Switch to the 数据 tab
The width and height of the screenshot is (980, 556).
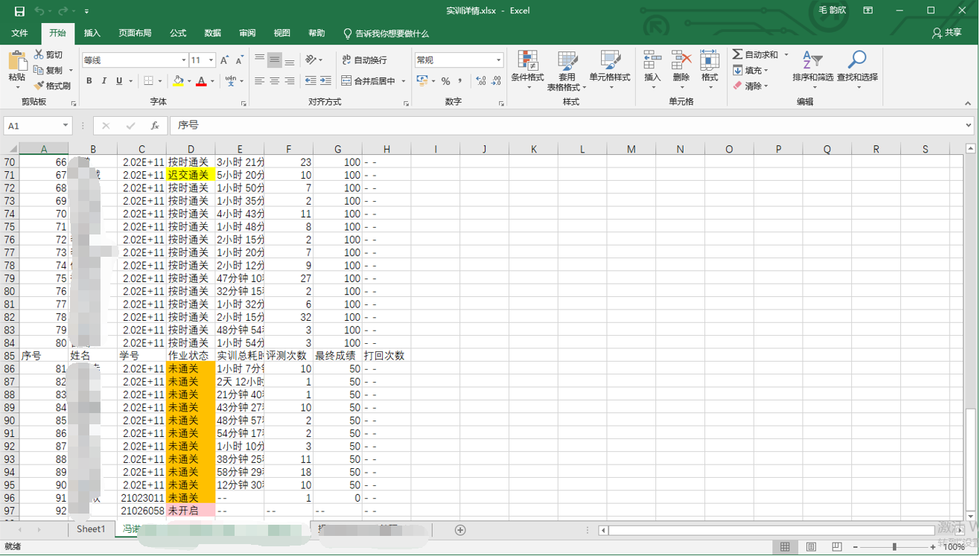tap(213, 33)
